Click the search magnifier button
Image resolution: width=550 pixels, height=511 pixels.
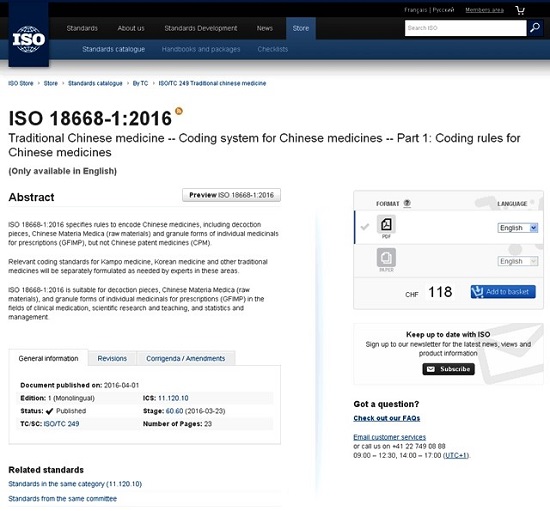[535, 28]
